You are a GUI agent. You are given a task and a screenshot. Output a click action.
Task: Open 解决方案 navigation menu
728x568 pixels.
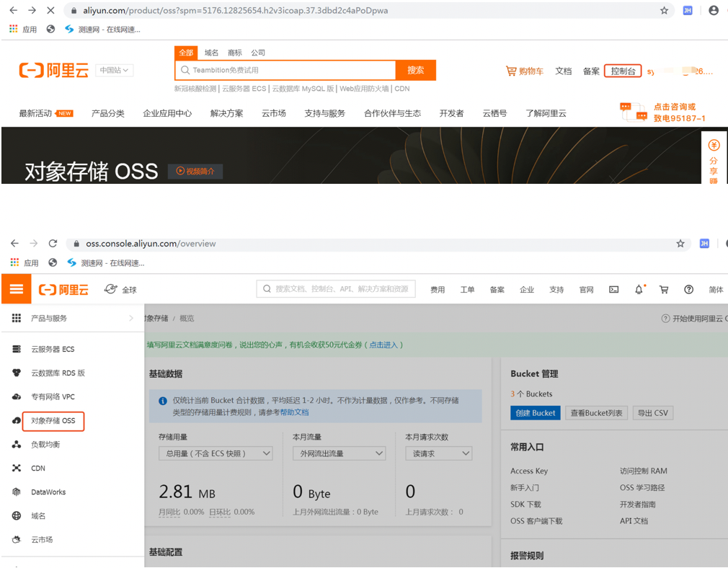226,113
